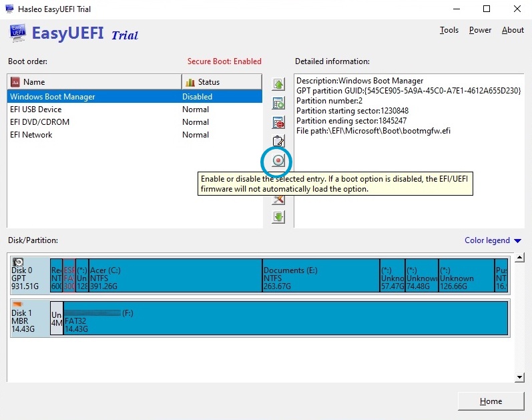Image resolution: width=532 pixels, height=420 pixels.
Task: Open the About menu
Action: 513,30
